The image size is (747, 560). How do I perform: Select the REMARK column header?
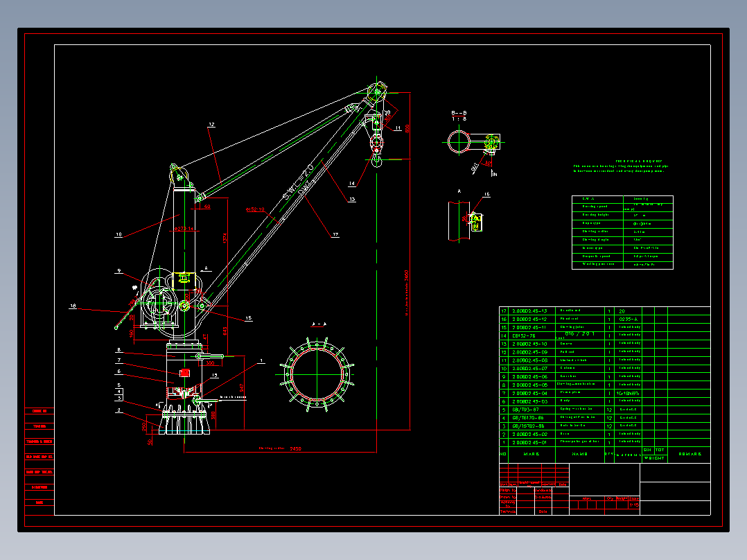[x=689, y=454]
